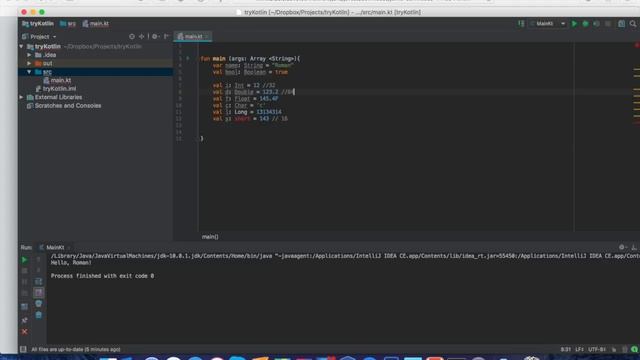Open Run panel settings gear
The image size is (640, 360).
tap(622, 247)
